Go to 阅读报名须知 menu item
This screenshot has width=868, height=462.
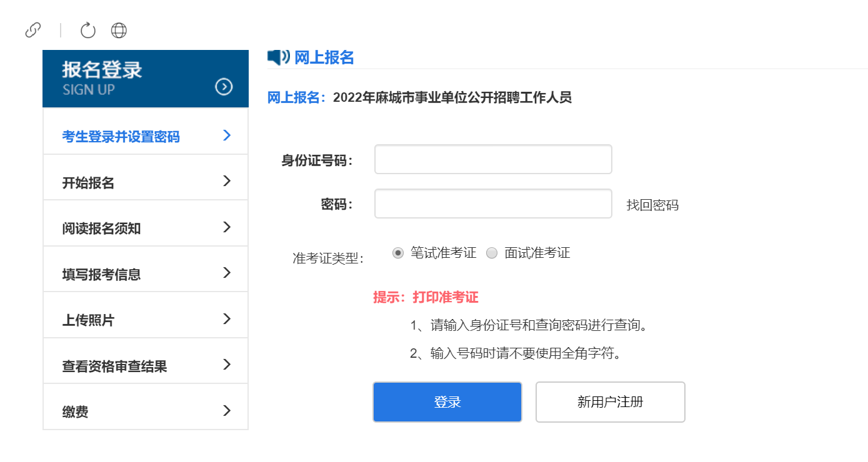pos(146,224)
